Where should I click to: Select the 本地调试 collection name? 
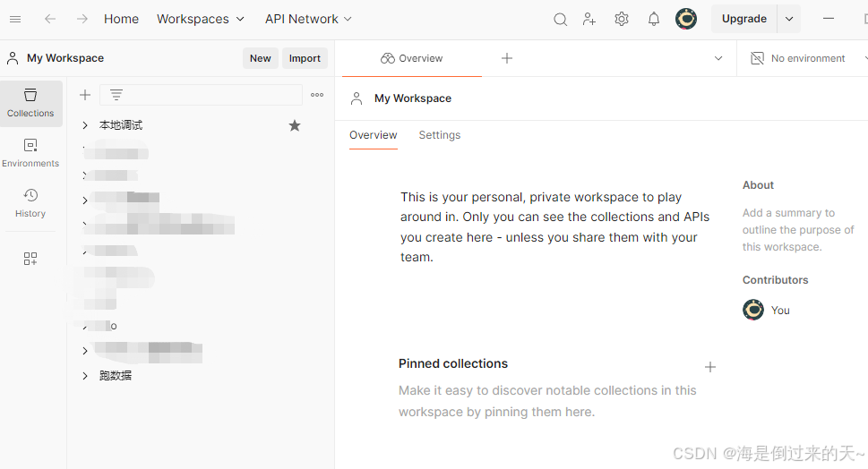pyautogui.click(x=121, y=125)
